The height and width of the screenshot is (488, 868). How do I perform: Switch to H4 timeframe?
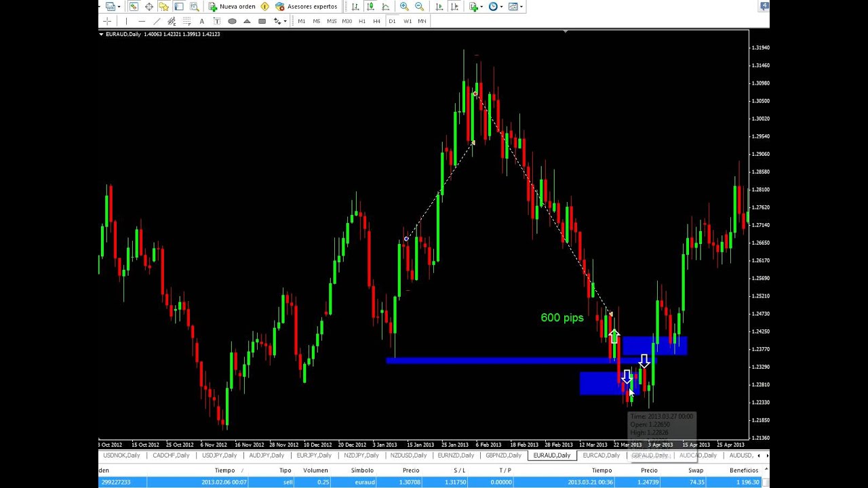(x=376, y=21)
